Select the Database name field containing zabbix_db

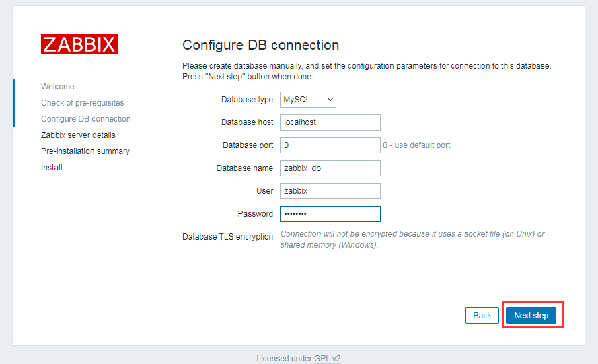330,168
